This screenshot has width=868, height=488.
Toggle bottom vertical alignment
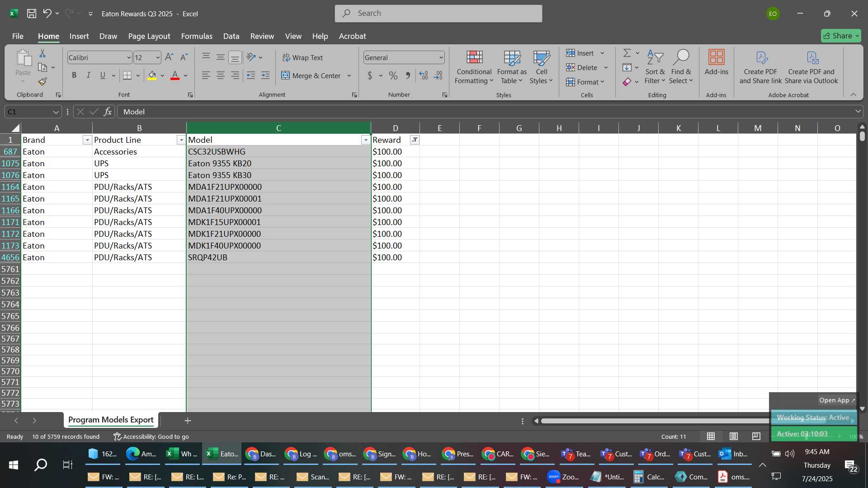click(x=235, y=57)
